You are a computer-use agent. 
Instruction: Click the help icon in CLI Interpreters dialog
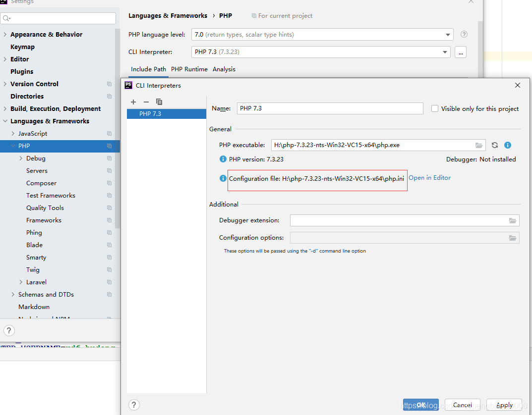[134, 405]
